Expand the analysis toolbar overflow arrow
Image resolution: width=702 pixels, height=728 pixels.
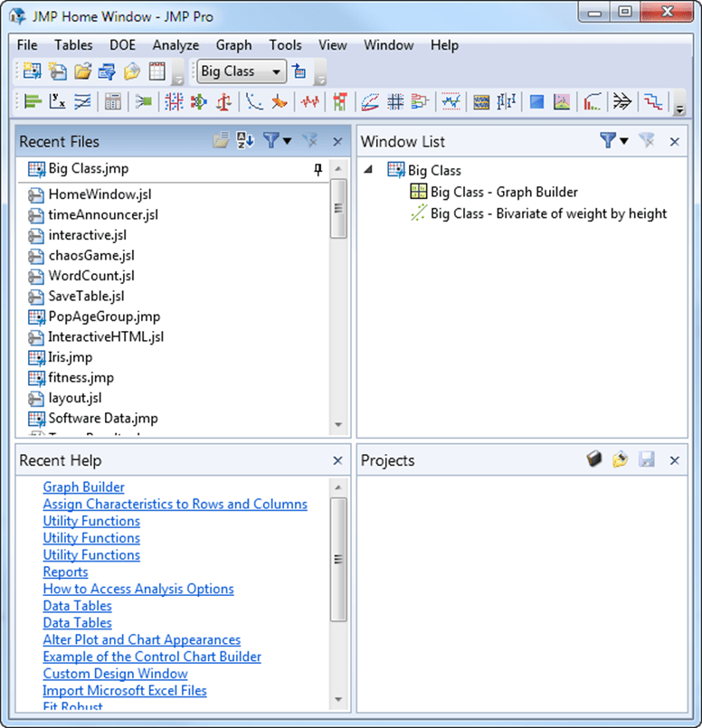pyautogui.click(x=679, y=109)
